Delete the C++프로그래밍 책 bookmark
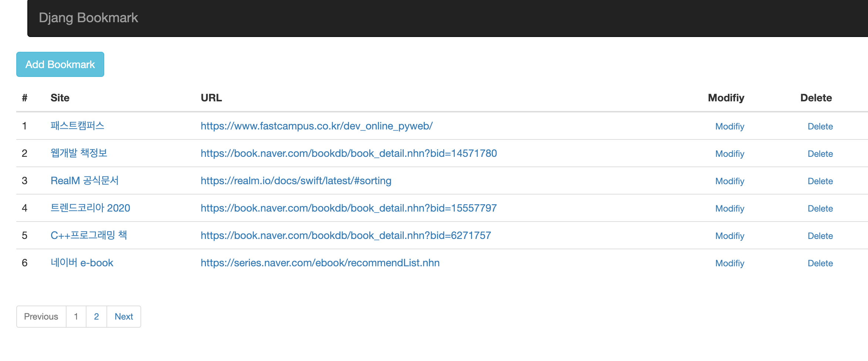This screenshot has height=361, width=868. pyautogui.click(x=820, y=236)
